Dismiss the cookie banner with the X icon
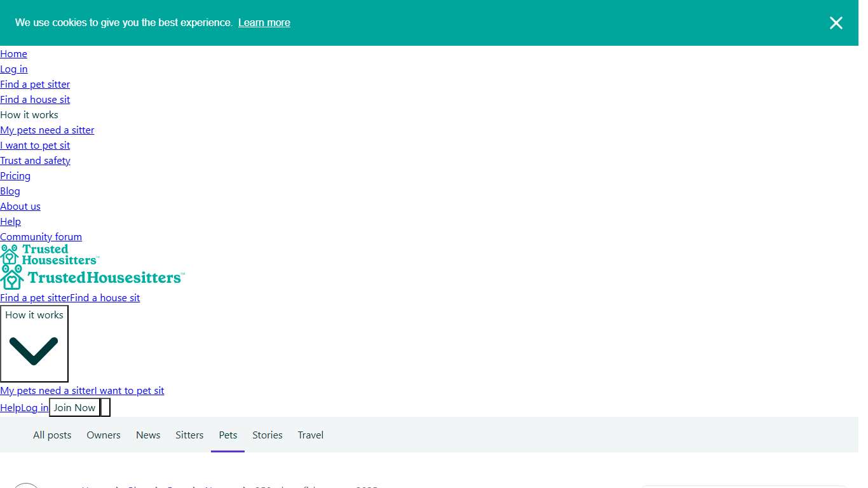 tap(836, 23)
